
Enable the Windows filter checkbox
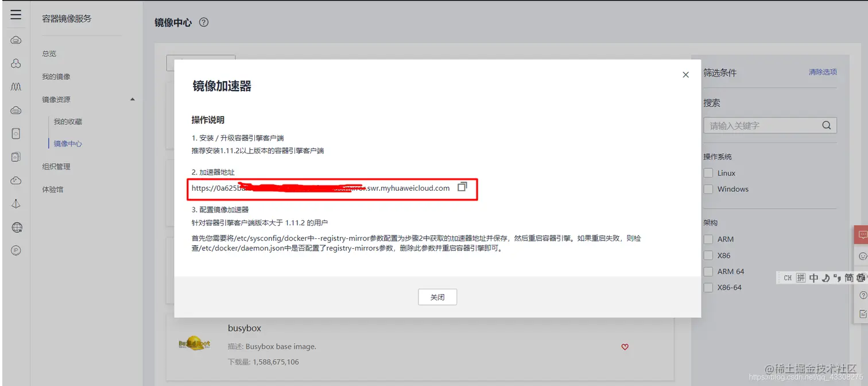pyautogui.click(x=708, y=188)
